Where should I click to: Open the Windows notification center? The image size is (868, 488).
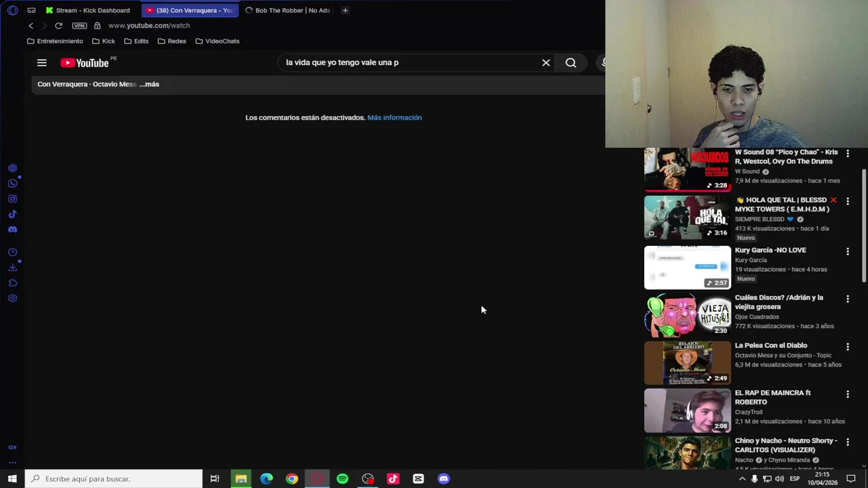coord(851,479)
